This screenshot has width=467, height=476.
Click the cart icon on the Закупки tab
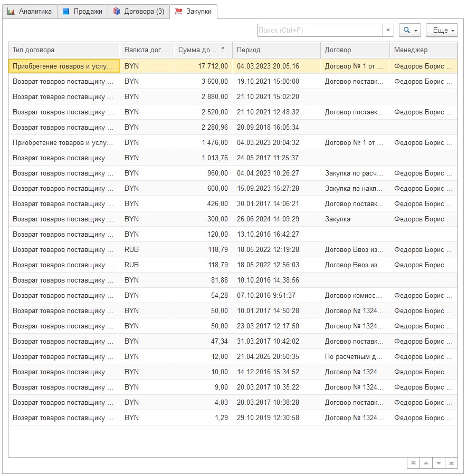pyautogui.click(x=178, y=12)
